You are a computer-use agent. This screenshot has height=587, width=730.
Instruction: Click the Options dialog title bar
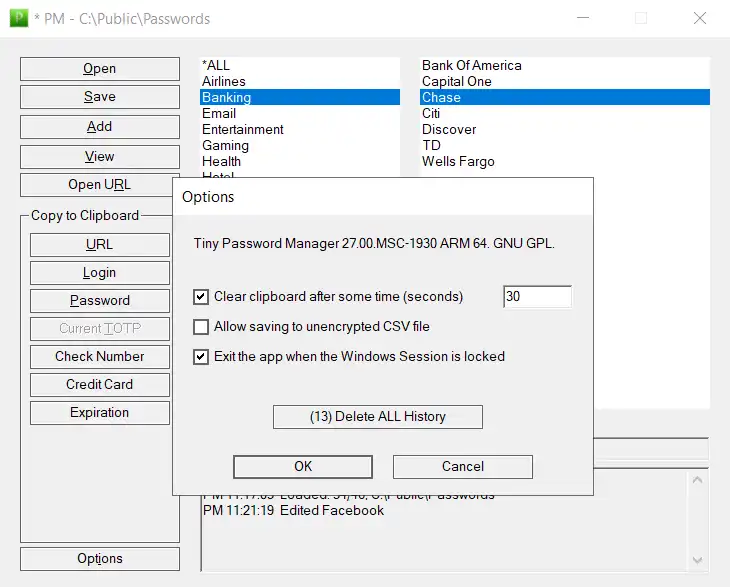click(x=383, y=197)
